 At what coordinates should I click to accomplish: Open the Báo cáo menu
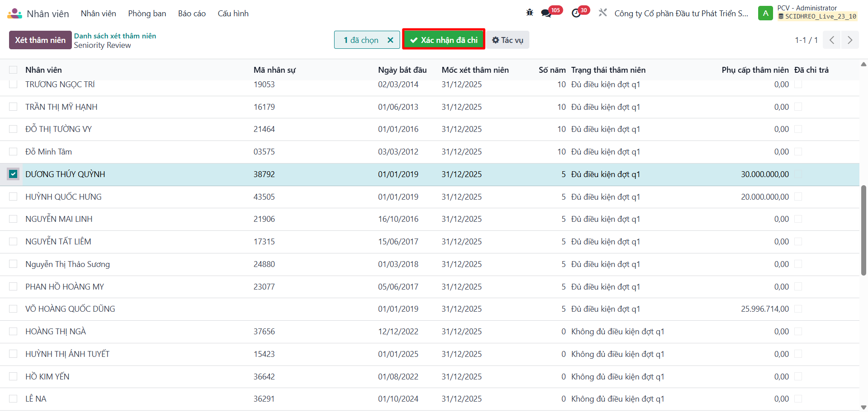click(192, 14)
